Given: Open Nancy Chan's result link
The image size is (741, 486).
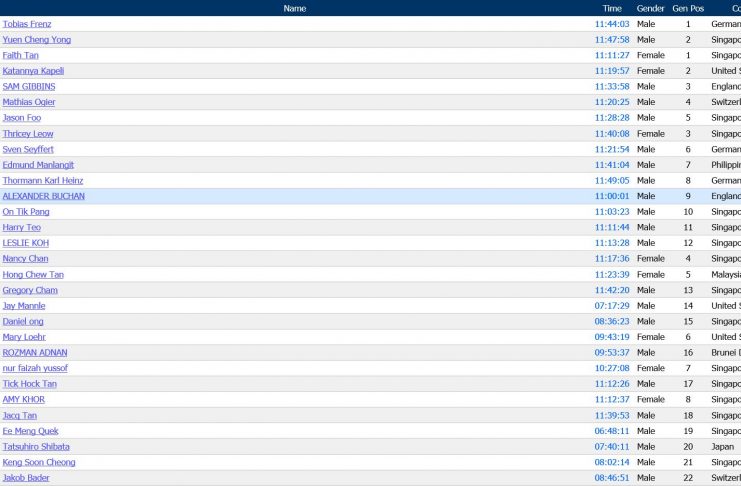Looking at the screenshot, I should click(x=25, y=259).
